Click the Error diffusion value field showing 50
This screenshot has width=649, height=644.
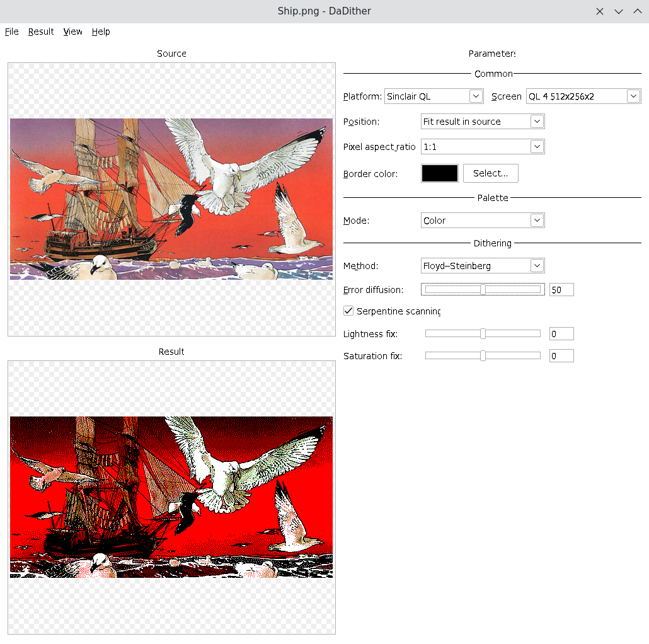tap(561, 290)
